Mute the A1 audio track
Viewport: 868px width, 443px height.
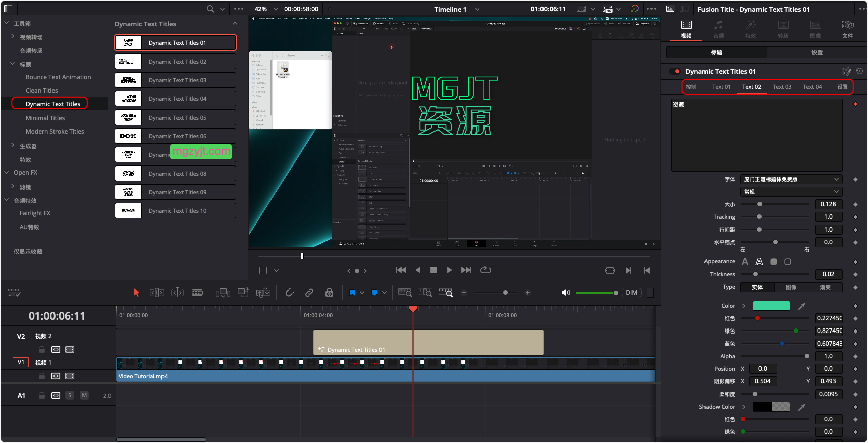tap(84, 395)
